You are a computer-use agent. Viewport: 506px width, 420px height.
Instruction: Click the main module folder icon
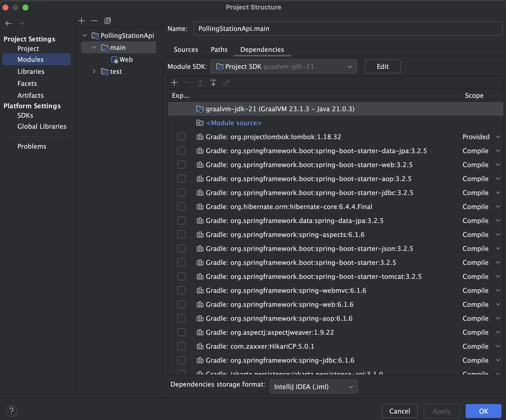click(x=105, y=48)
